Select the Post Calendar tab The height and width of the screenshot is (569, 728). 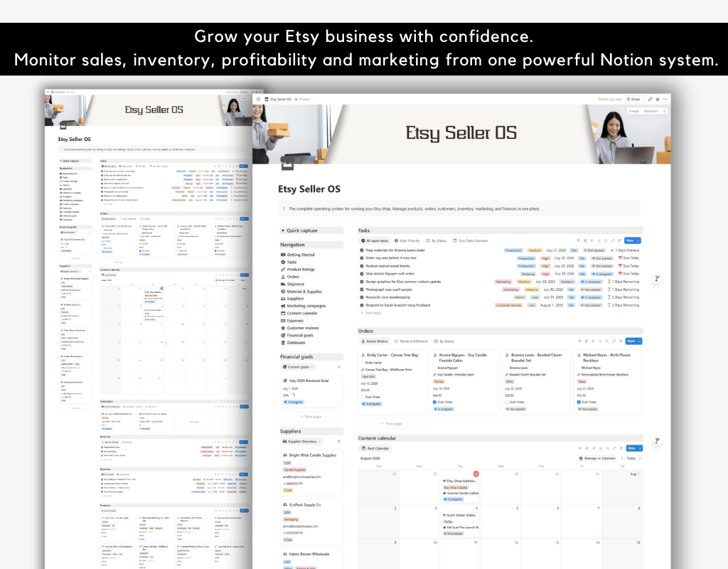click(375, 448)
